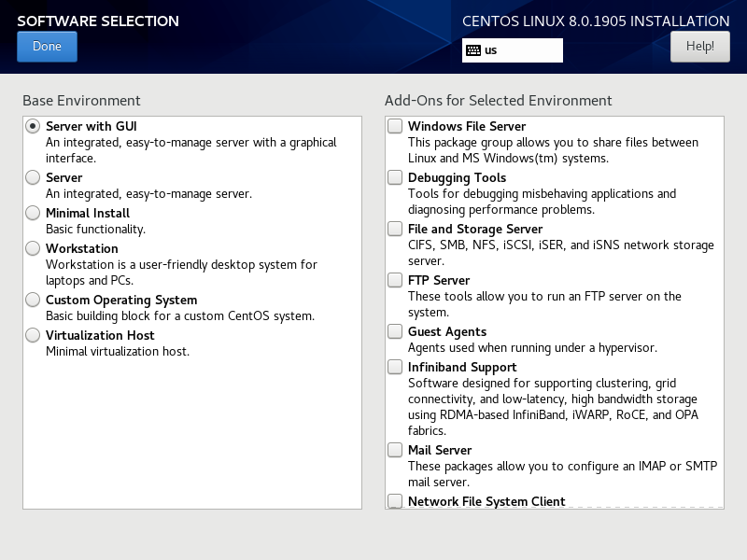The width and height of the screenshot is (747, 560).
Task: Check the Guest Agents checkbox
Action: [x=395, y=331]
